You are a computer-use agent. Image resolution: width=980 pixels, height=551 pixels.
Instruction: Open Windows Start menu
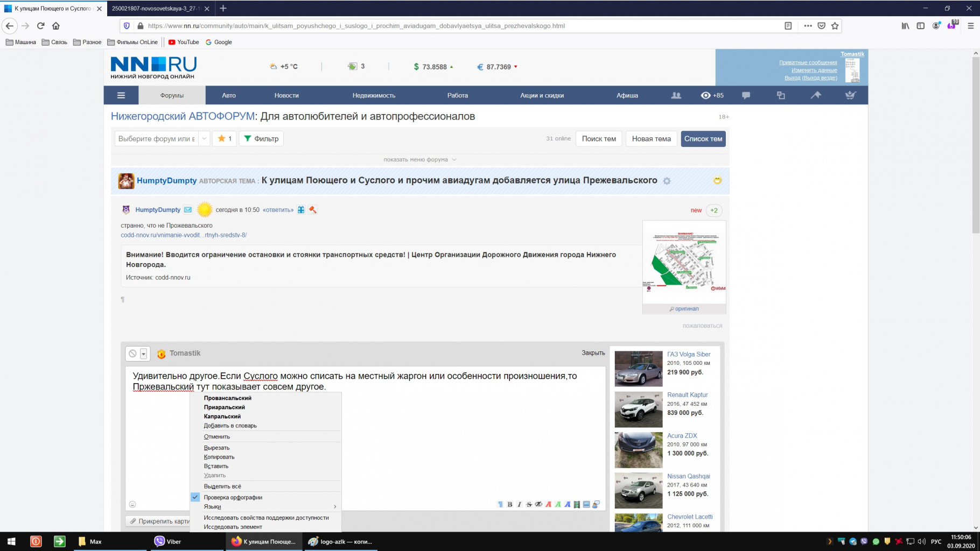click(11, 541)
